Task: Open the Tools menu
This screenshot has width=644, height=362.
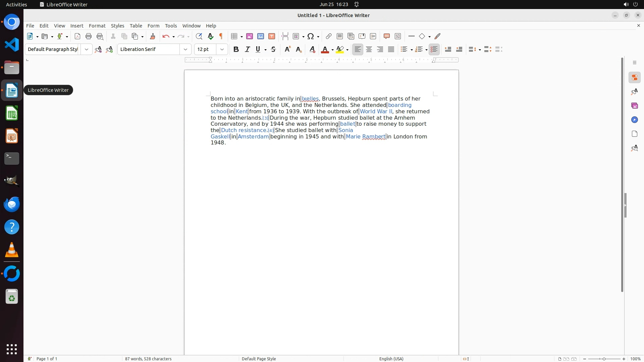Action: pyautogui.click(x=171, y=26)
